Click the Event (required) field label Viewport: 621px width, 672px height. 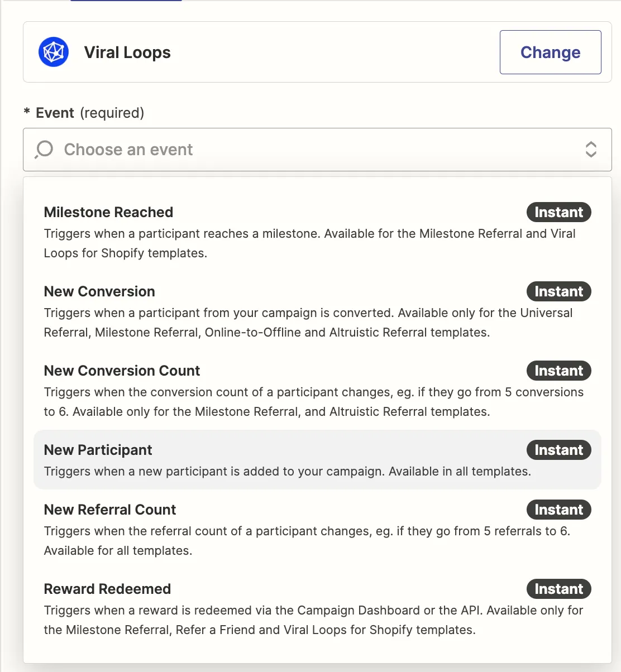tap(84, 113)
